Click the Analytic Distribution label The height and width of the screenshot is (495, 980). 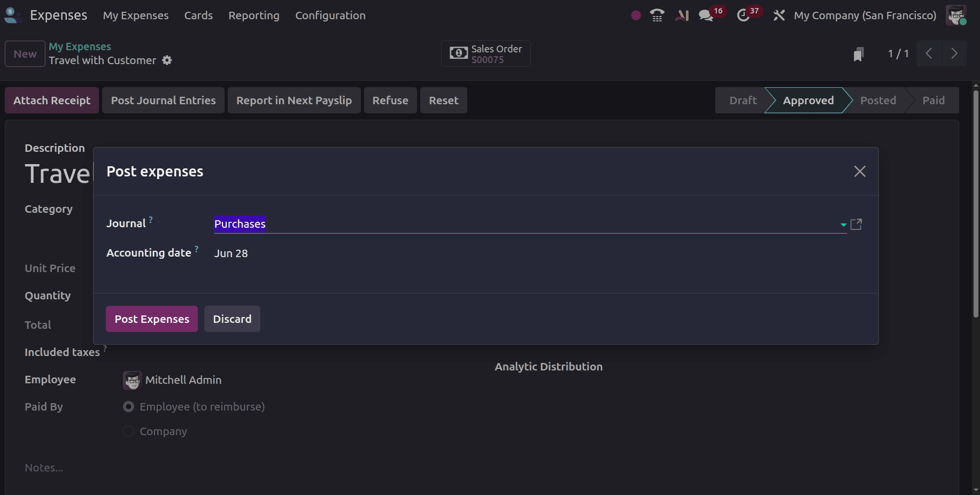(x=549, y=367)
